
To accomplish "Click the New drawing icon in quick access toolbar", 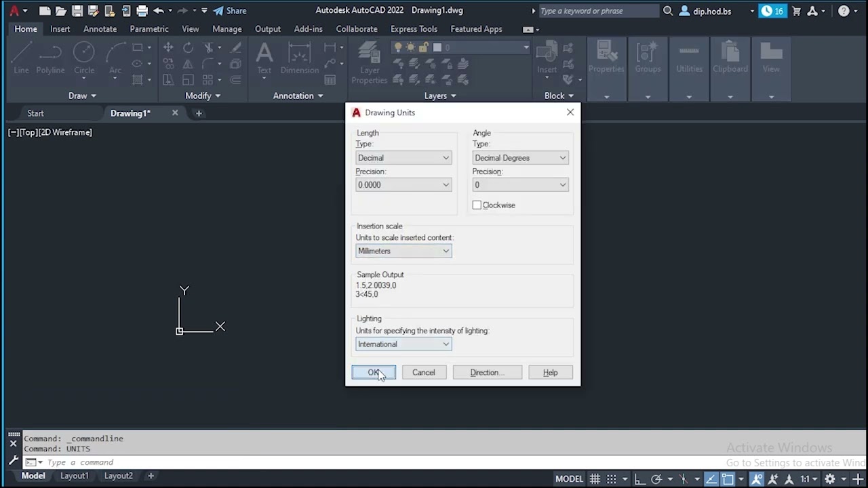I will tap(45, 11).
